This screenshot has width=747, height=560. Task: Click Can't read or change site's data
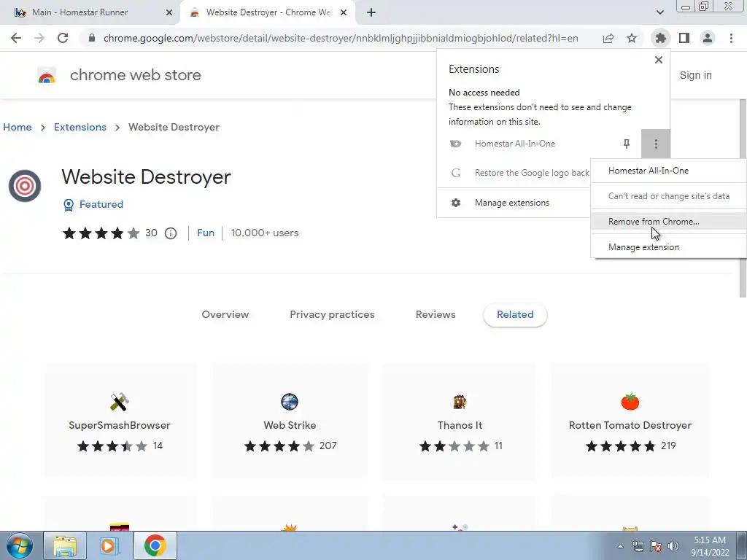pyautogui.click(x=669, y=195)
